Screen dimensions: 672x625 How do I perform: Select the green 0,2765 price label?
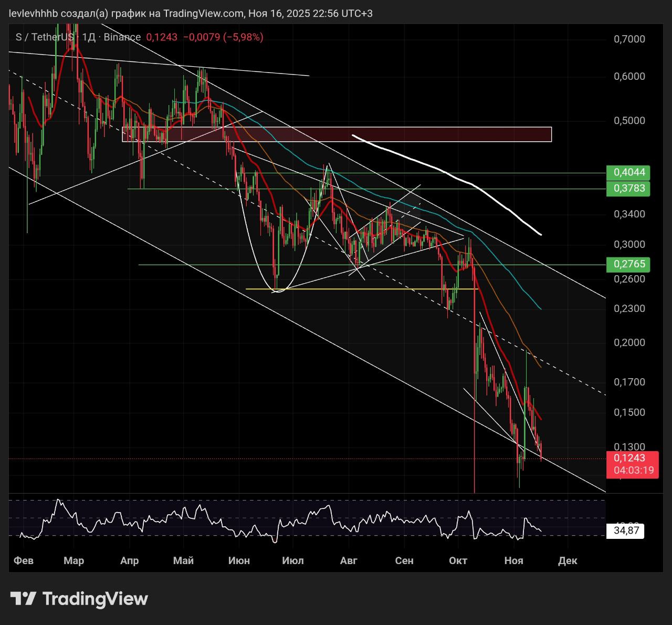tap(628, 264)
